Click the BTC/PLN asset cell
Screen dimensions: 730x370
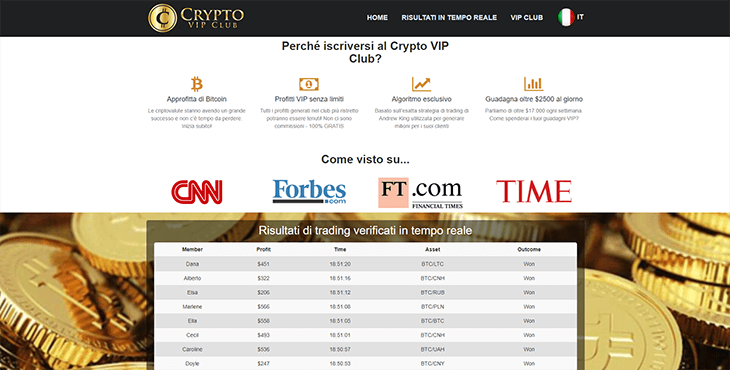433,307
